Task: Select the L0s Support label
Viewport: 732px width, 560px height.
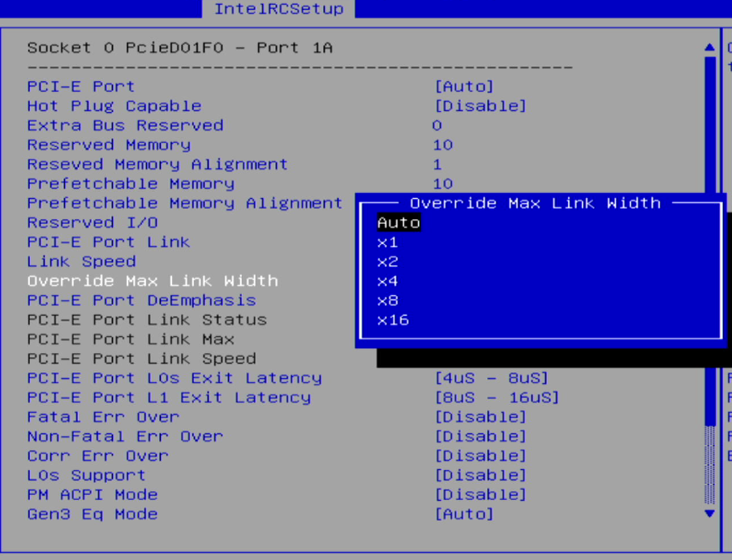Action: (x=86, y=476)
